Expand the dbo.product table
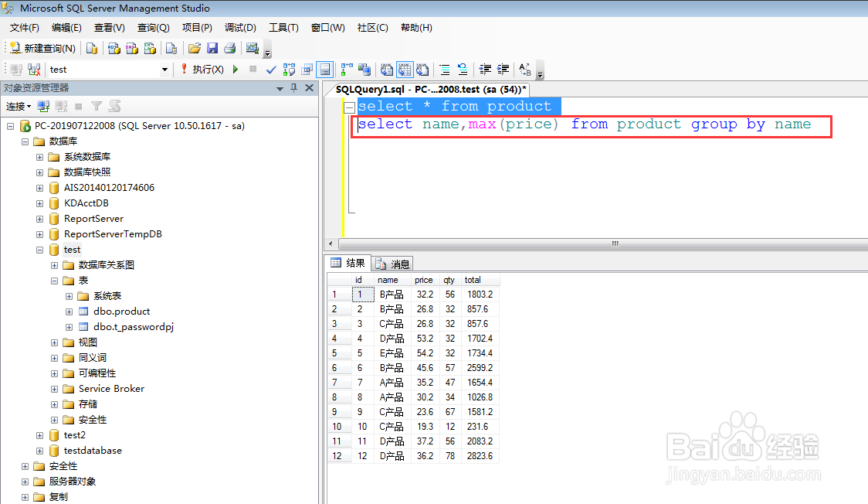The image size is (868, 504). tap(69, 312)
